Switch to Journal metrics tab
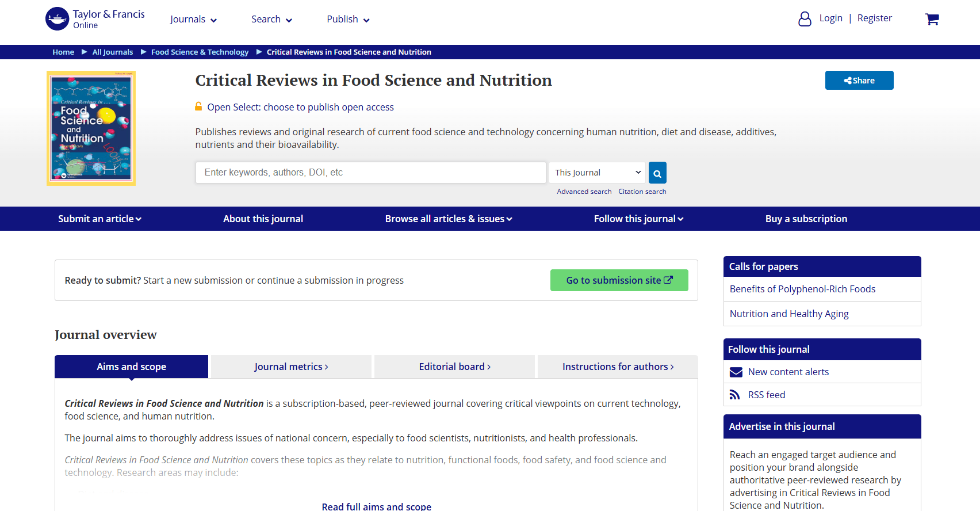This screenshot has width=980, height=511. click(291, 367)
